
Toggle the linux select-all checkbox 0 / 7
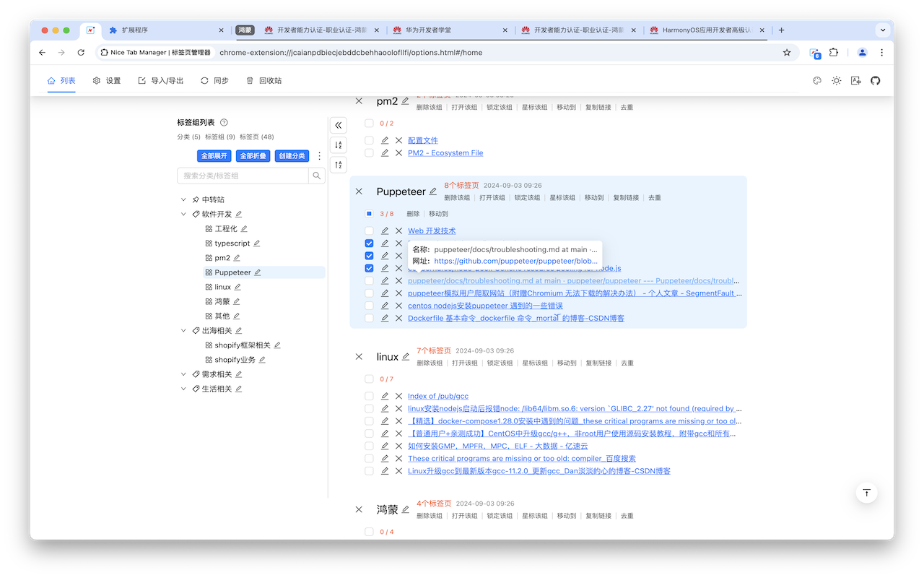pos(369,379)
